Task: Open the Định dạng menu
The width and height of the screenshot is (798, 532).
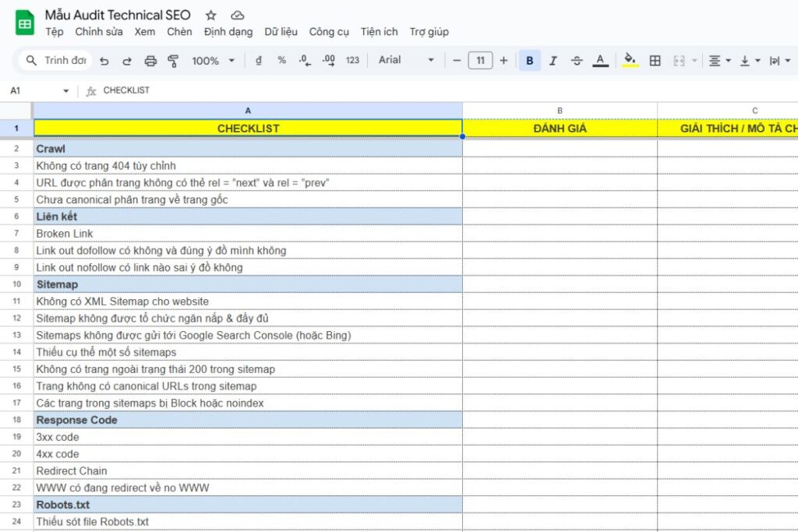Action: 228,32
